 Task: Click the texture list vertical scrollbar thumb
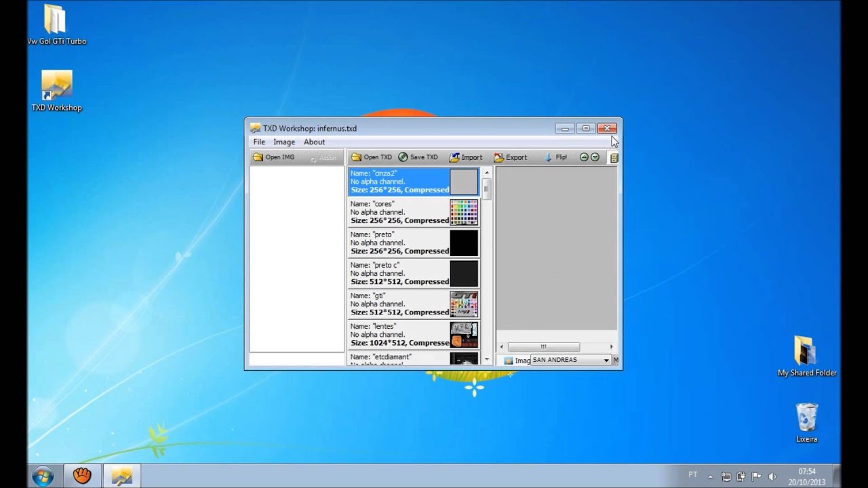(487, 189)
